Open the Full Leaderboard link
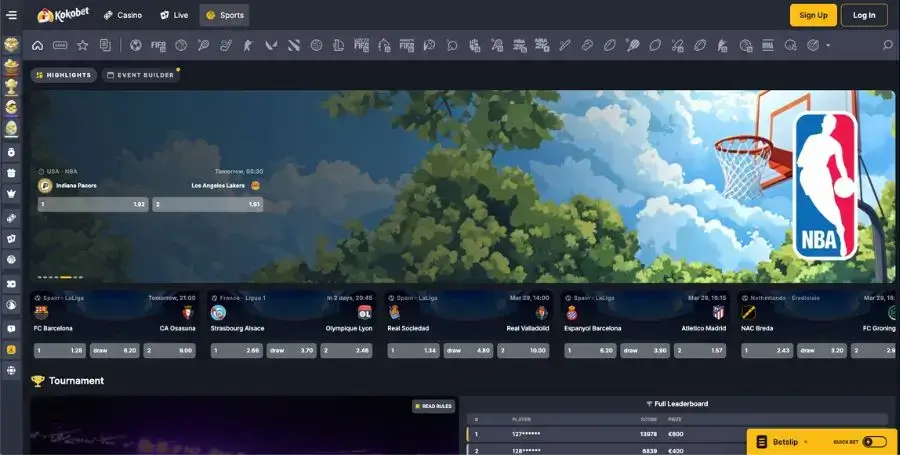Viewport: 900px width, 455px height. pyautogui.click(x=677, y=404)
